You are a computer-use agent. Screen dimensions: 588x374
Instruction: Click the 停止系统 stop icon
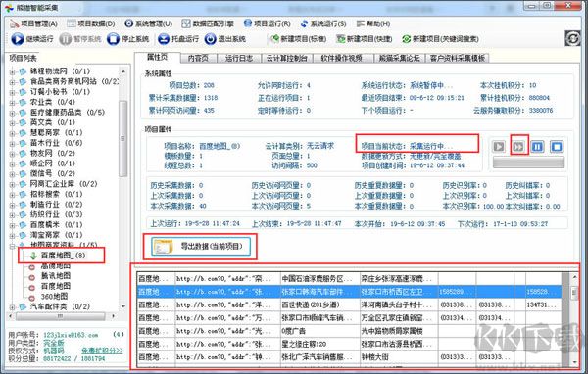(x=113, y=39)
